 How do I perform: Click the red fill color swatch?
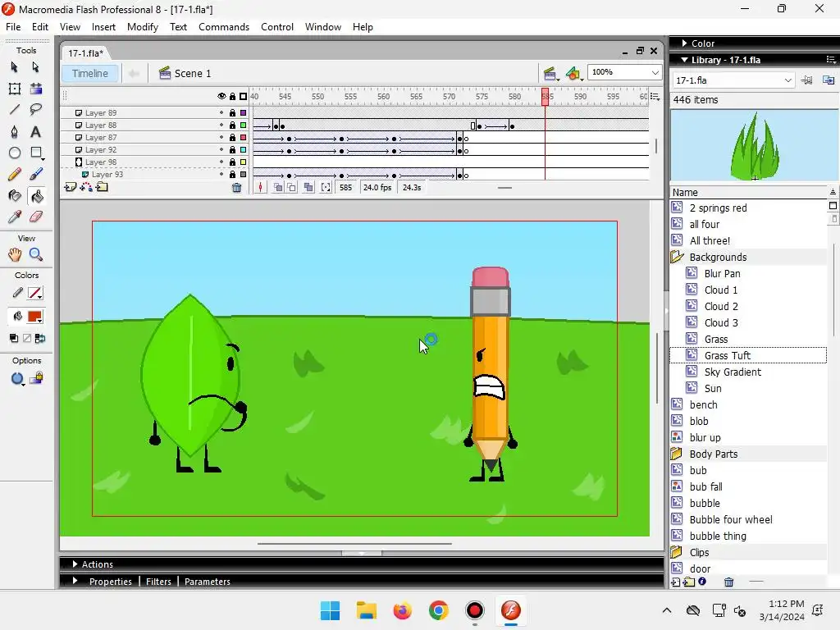click(x=34, y=316)
